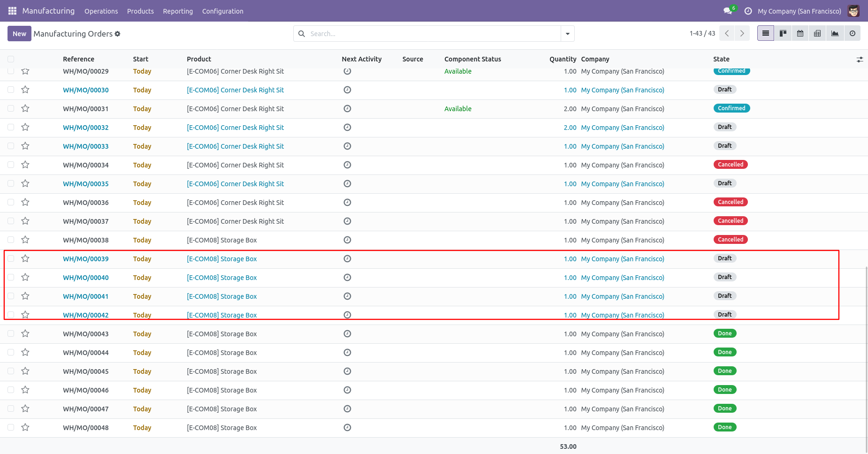The width and height of the screenshot is (868, 454).
Task: Switch to calendar view
Action: tap(800, 33)
